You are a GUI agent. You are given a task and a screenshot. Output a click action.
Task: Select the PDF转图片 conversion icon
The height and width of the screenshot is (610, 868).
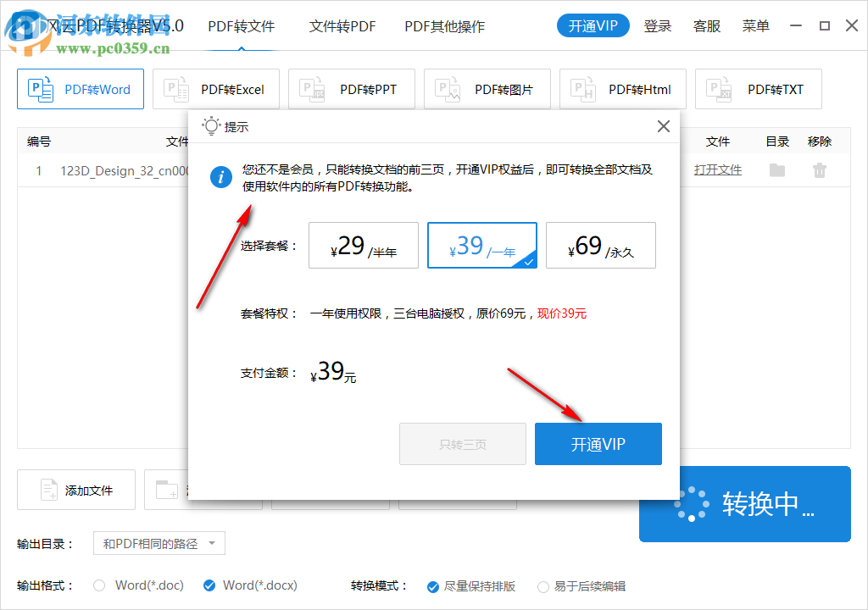445,89
